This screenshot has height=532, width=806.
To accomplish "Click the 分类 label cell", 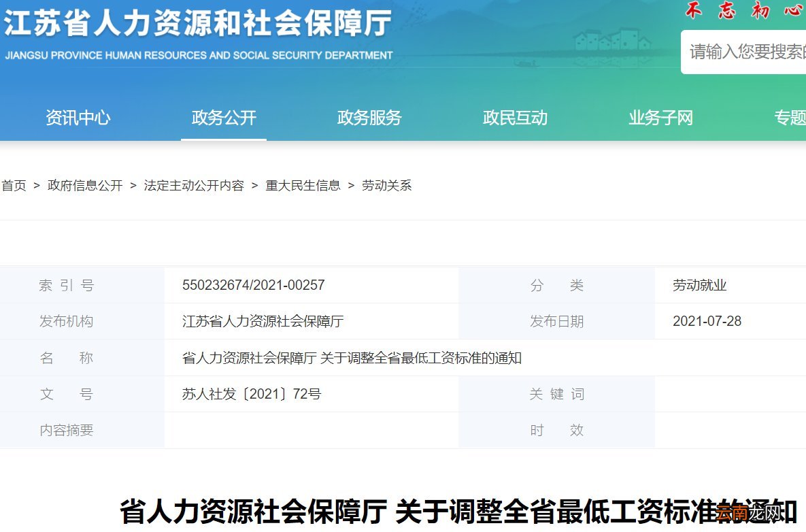I will (x=556, y=285).
